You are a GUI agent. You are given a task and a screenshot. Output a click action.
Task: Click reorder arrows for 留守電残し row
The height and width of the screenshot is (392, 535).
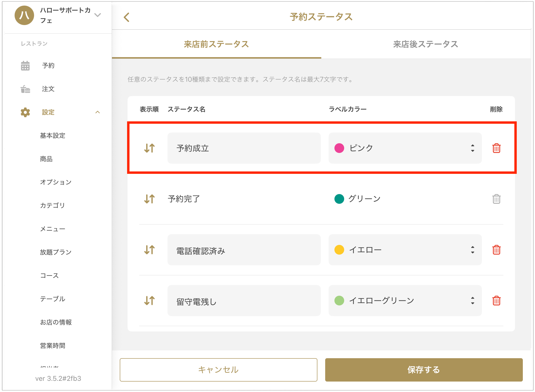point(149,301)
